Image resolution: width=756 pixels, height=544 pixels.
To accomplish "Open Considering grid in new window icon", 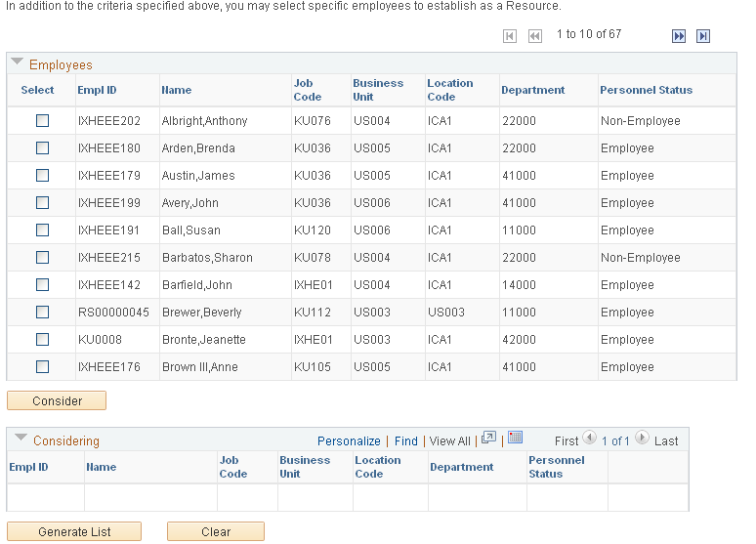I will pyautogui.click(x=488, y=438).
